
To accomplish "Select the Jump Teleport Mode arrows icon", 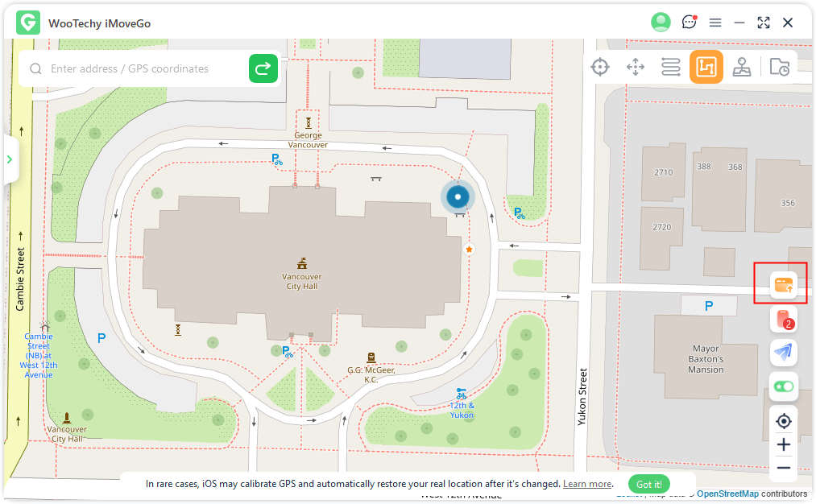I will tap(636, 67).
